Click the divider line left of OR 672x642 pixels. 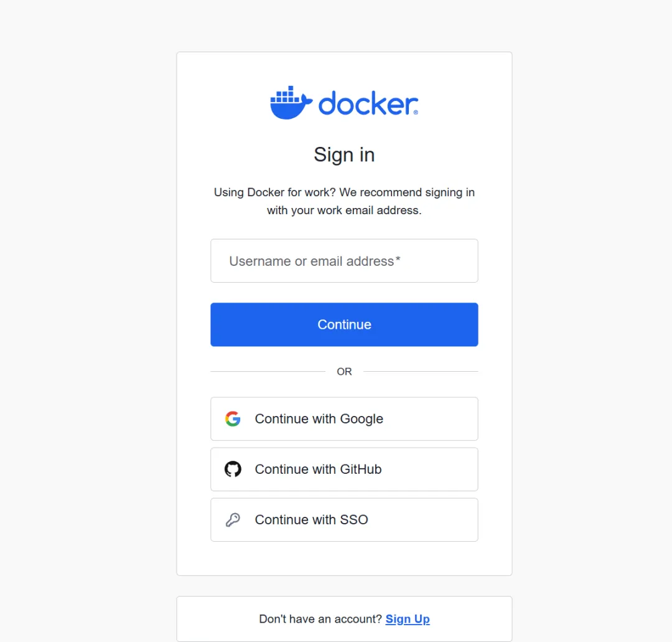point(268,371)
